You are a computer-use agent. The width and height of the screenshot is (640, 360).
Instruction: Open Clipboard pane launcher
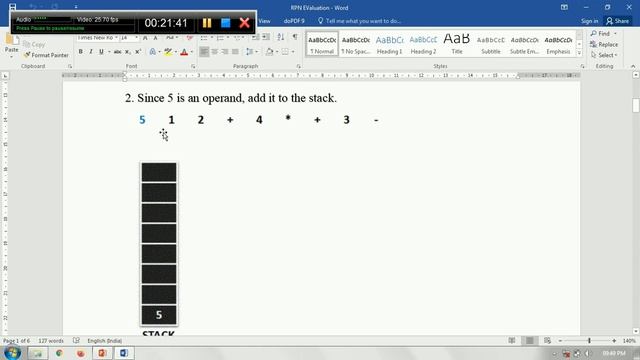tap(70, 66)
